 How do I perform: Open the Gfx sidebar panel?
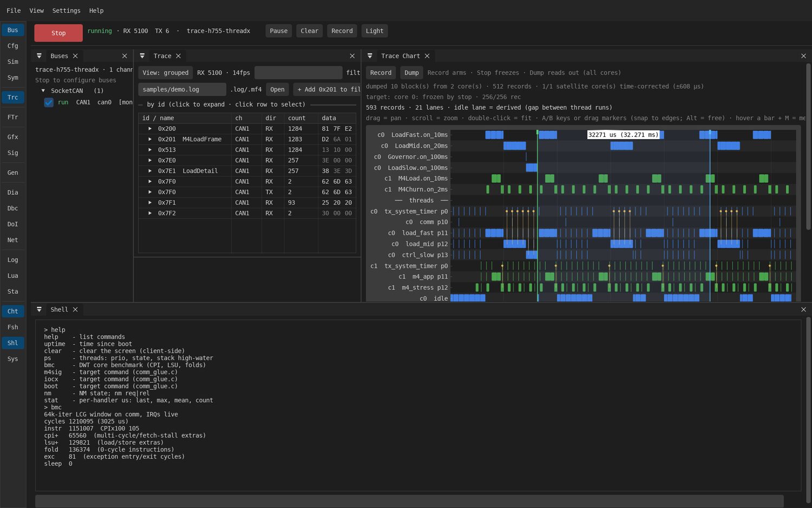point(13,137)
